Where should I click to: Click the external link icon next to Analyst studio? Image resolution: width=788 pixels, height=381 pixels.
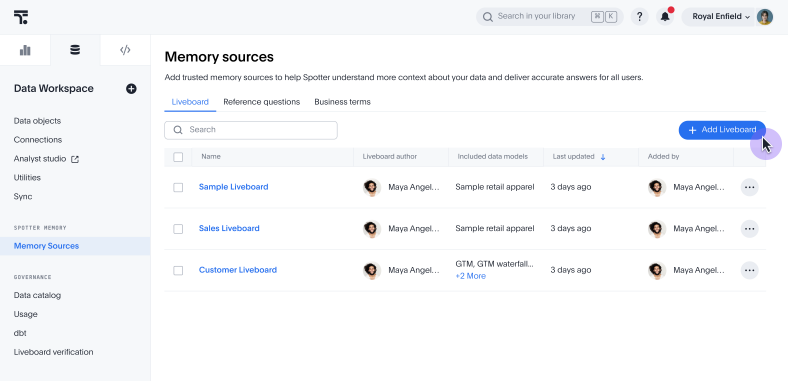(75, 159)
